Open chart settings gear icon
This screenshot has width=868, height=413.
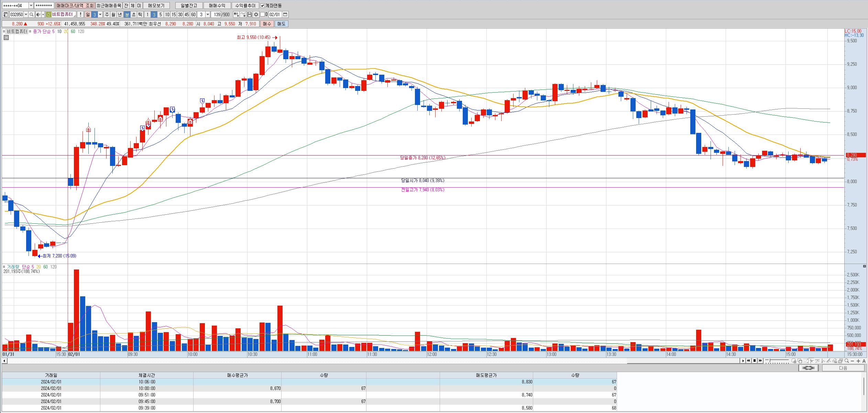pyautogui.click(x=256, y=14)
